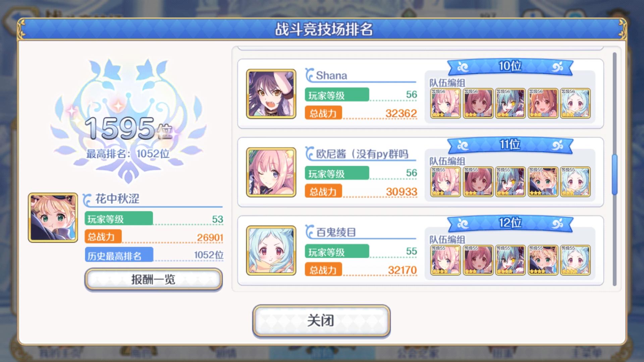Open Shana's player avatar
The width and height of the screenshot is (644, 362).
(271, 94)
